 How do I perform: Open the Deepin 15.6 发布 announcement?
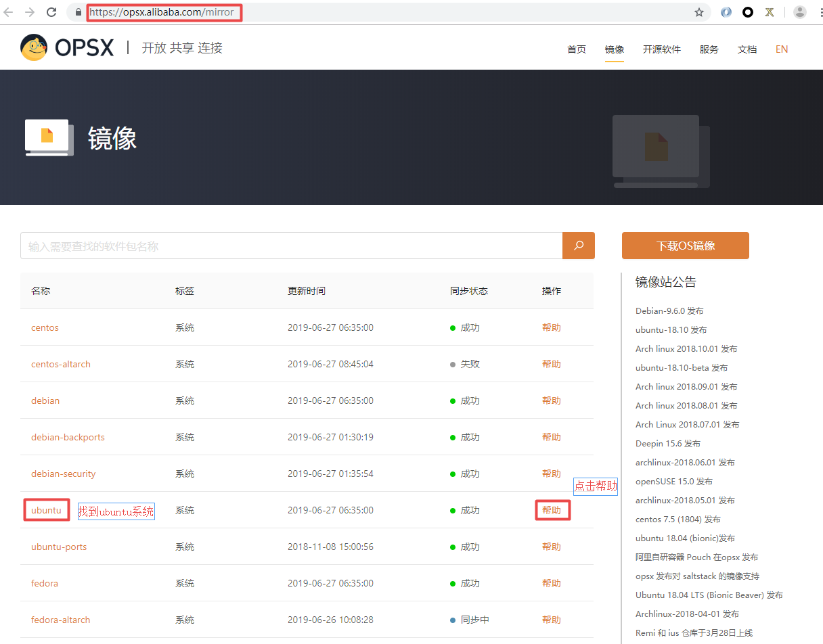coord(668,444)
